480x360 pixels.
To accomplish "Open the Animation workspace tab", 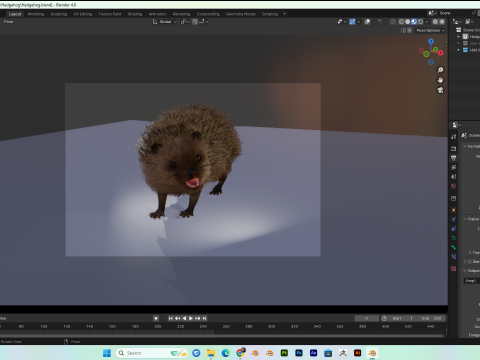I will pos(158,14).
